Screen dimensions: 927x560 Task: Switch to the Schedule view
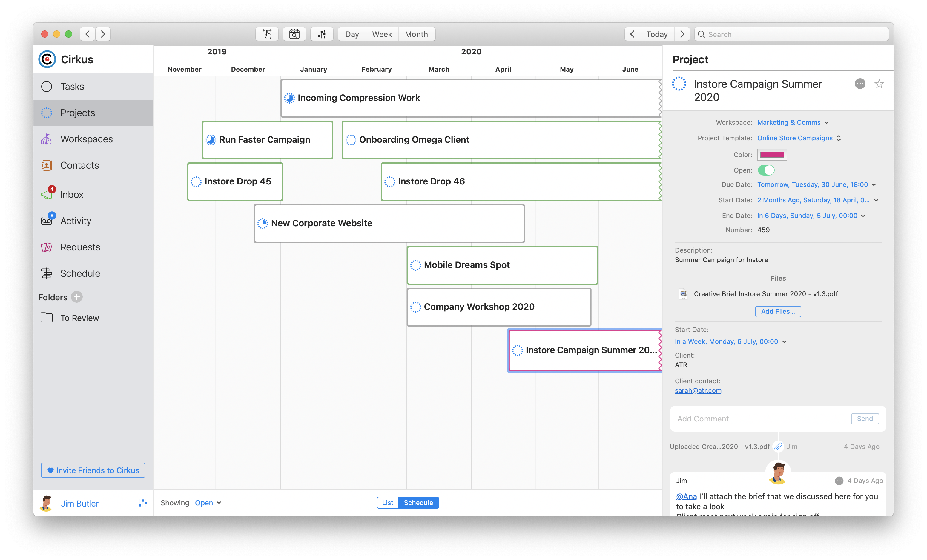418,503
